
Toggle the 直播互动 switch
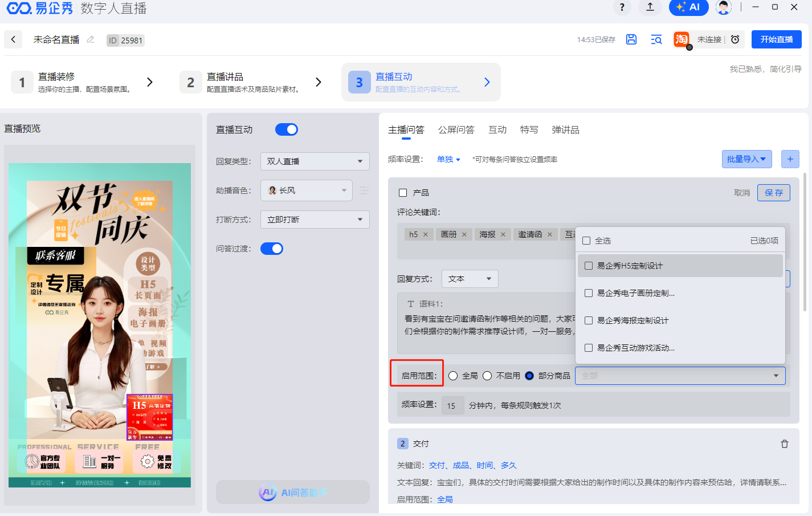coord(287,129)
